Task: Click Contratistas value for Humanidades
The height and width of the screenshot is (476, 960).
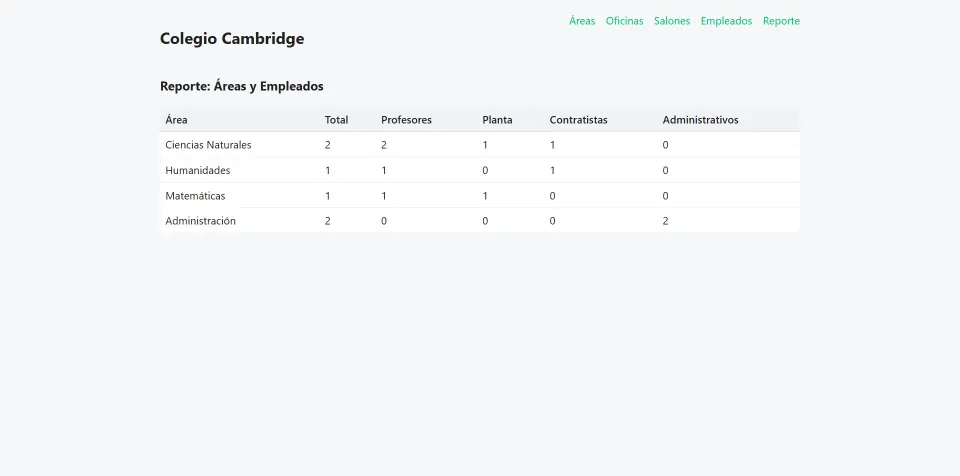Action: pyautogui.click(x=552, y=170)
